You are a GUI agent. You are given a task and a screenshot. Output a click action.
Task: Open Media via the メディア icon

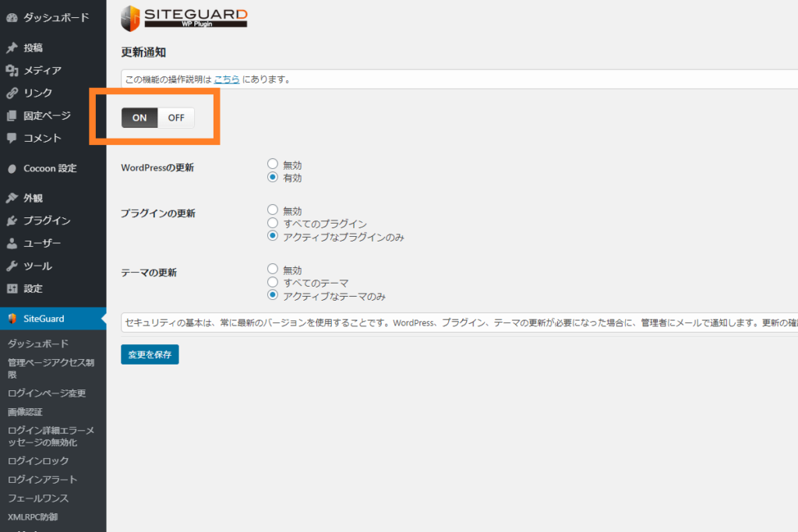tap(12, 70)
